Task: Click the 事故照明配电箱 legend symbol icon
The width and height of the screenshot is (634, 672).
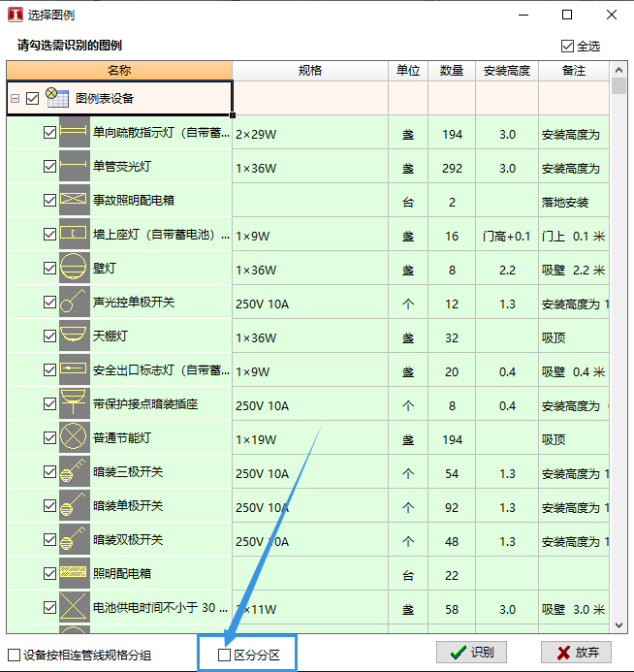Action: click(74, 201)
